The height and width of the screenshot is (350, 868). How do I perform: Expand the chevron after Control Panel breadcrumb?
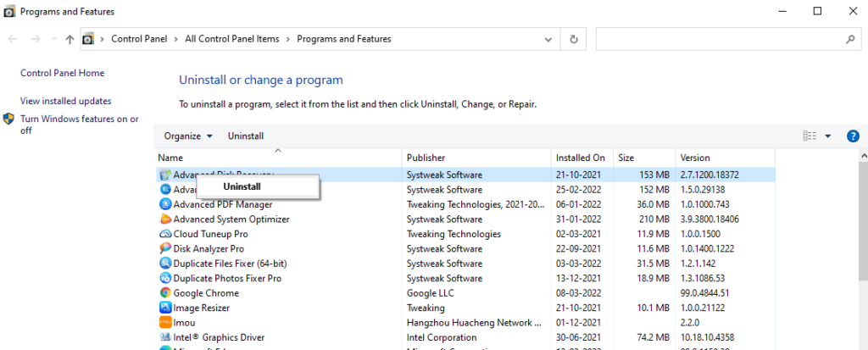click(x=176, y=39)
